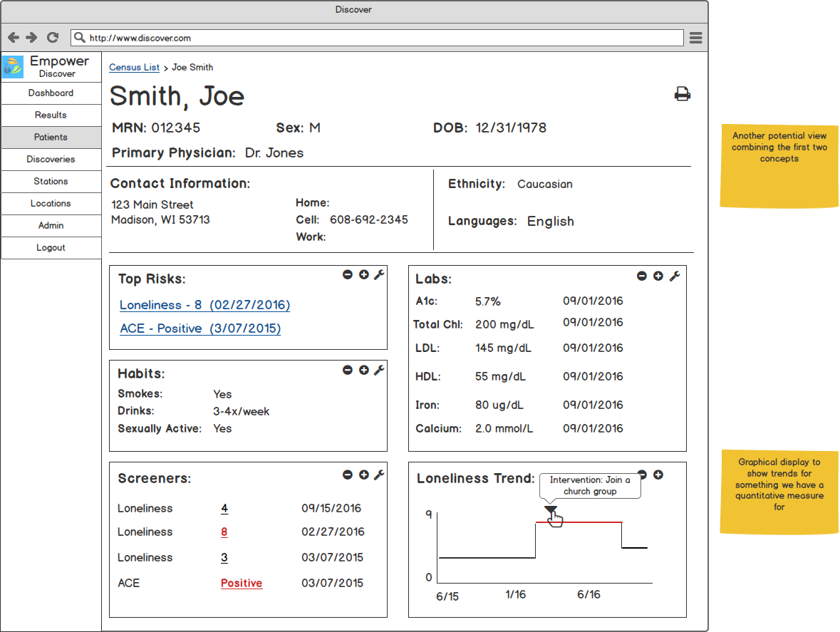The height and width of the screenshot is (632, 840).
Task: Configure the Labs panel with wrench icon
Action: coord(675,276)
